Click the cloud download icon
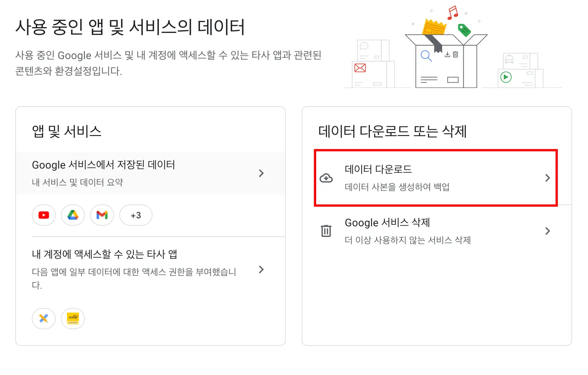The width and height of the screenshot is (588, 375). (326, 178)
